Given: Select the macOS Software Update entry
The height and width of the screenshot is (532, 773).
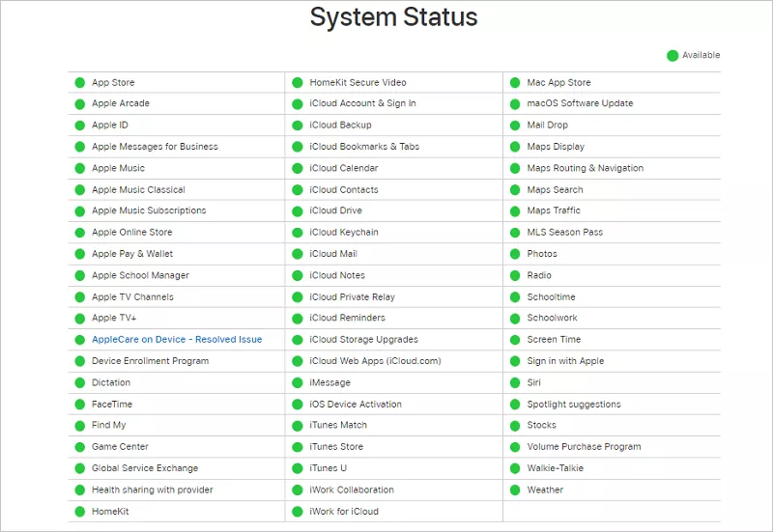Looking at the screenshot, I should (580, 103).
